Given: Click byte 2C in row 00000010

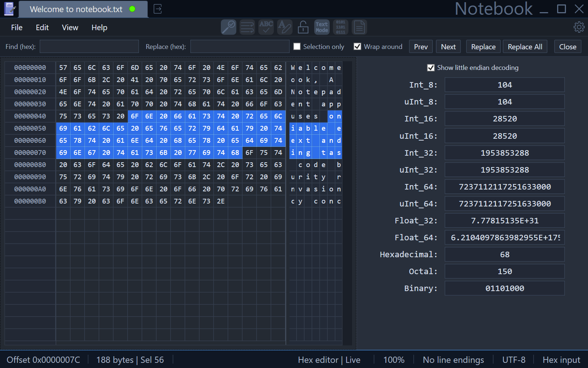Looking at the screenshot, I should click(x=106, y=80).
